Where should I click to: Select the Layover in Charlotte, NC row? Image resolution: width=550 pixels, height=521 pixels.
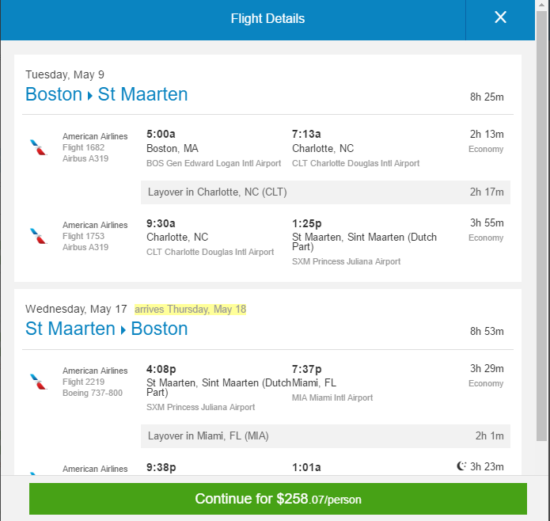click(x=326, y=192)
